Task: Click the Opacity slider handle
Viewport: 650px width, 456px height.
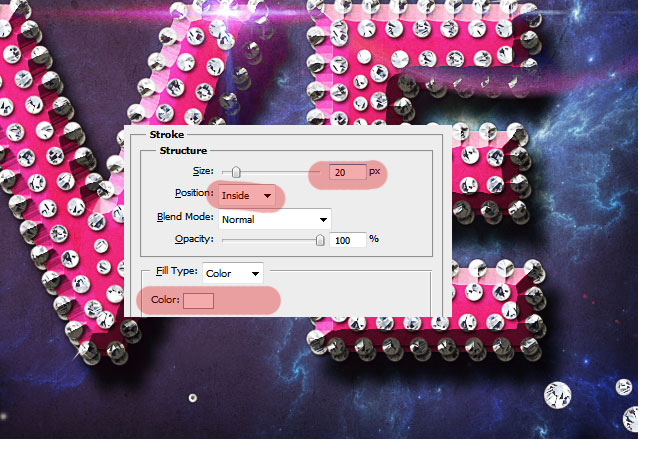Action: pos(320,240)
